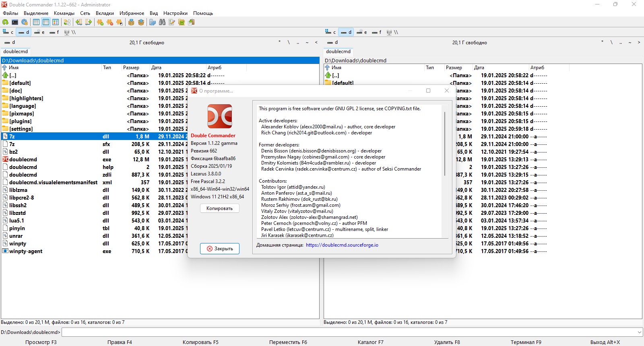This screenshot has height=346, width=644.
Task: Open network drive in left panel
Action: point(70,32)
